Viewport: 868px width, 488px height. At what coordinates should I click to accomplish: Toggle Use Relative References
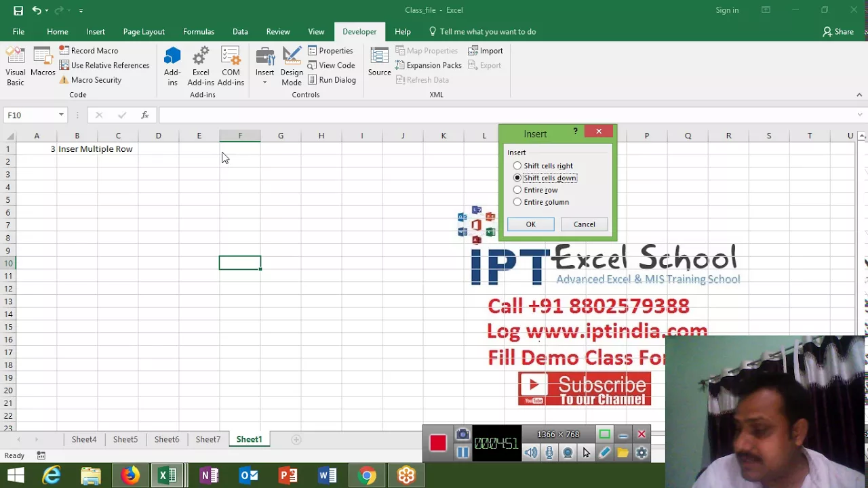click(x=104, y=65)
